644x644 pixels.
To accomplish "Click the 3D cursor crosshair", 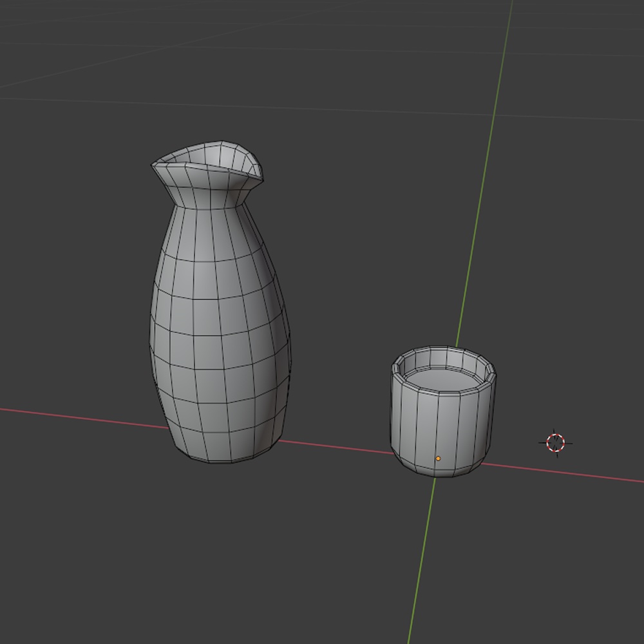I will (554, 442).
